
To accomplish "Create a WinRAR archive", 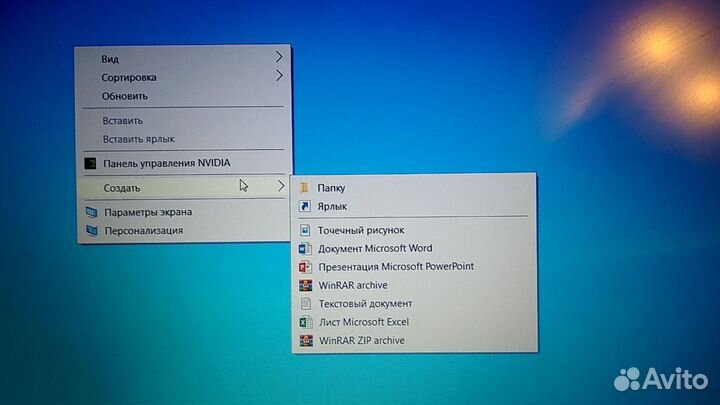I will pyautogui.click(x=415, y=285).
